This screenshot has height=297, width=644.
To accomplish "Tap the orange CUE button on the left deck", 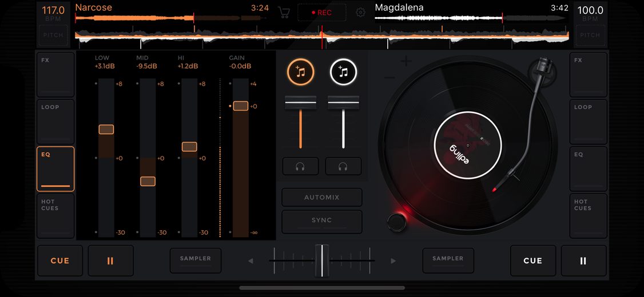I will tap(60, 260).
